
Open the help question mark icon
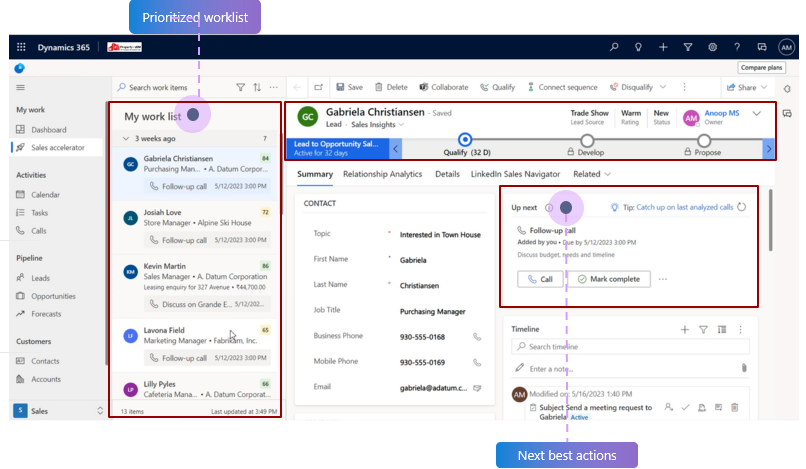coord(737,47)
